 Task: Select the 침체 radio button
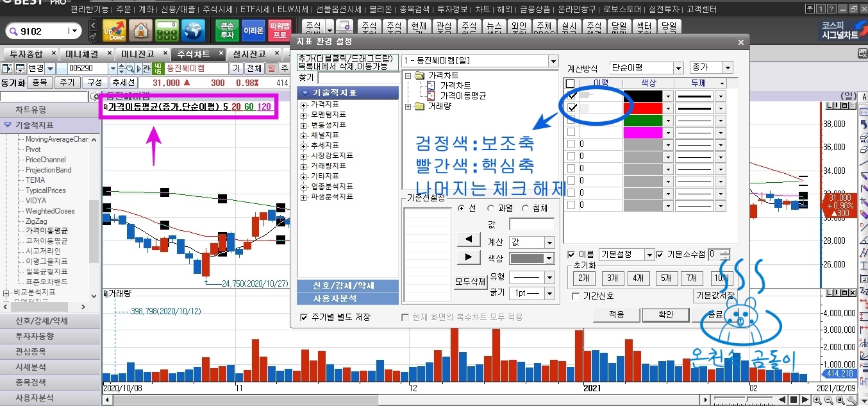525,208
